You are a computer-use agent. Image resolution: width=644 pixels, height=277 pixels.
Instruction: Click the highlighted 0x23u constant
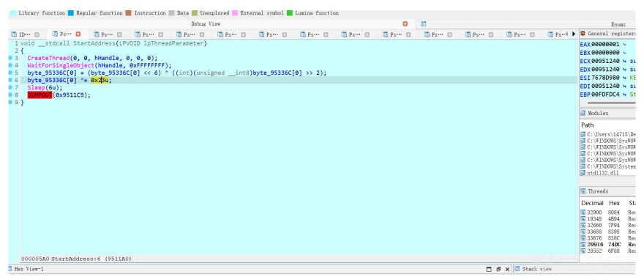[x=100, y=80]
